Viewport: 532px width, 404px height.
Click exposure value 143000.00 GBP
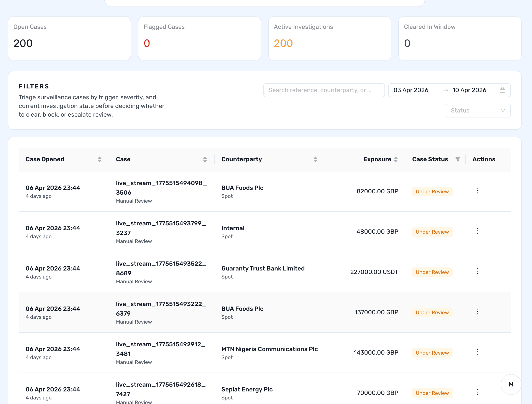coord(376,353)
